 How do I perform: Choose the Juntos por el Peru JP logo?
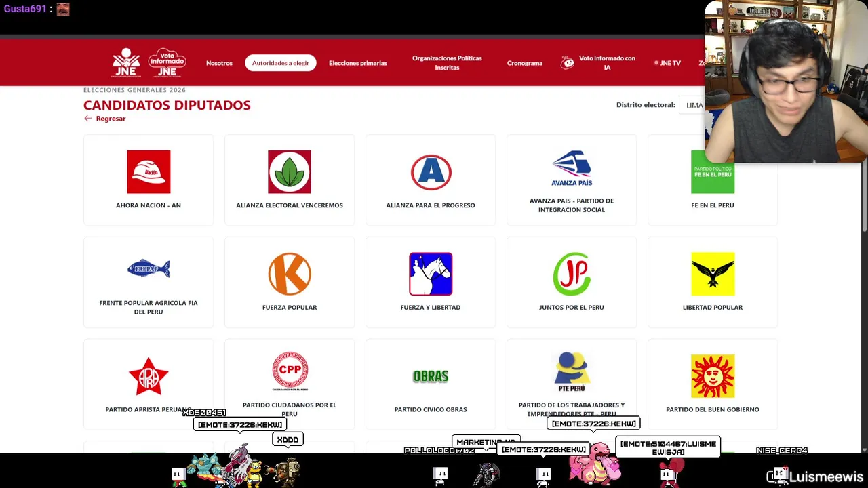572,274
